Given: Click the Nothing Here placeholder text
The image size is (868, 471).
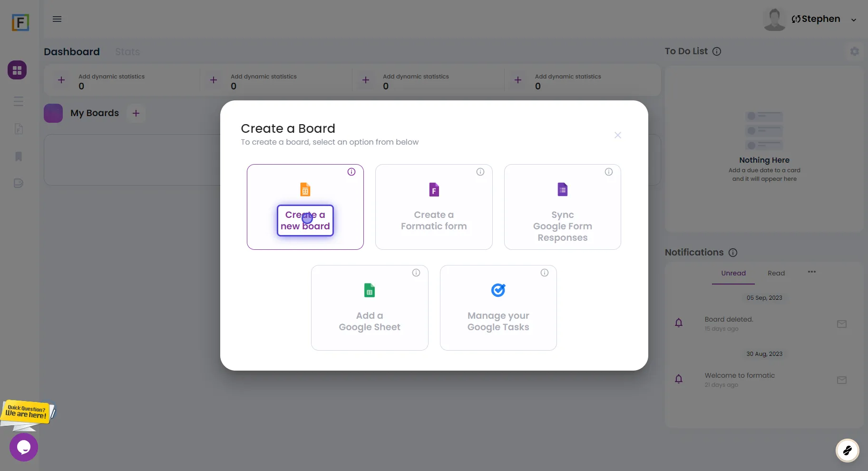Looking at the screenshot, I should [764, 160].
